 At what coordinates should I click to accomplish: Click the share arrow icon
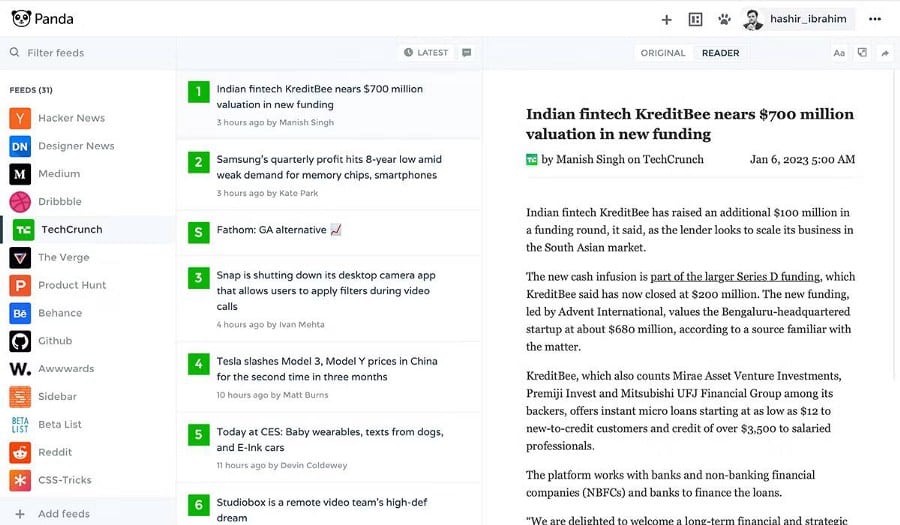coord(885,53)
